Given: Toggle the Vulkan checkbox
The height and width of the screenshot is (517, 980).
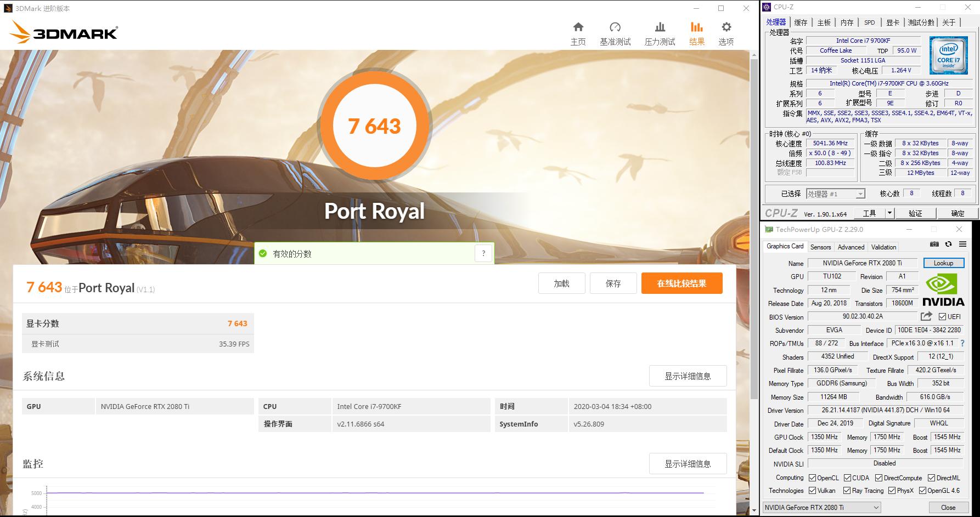Looking at the screenshot, I should click(812, 491).
